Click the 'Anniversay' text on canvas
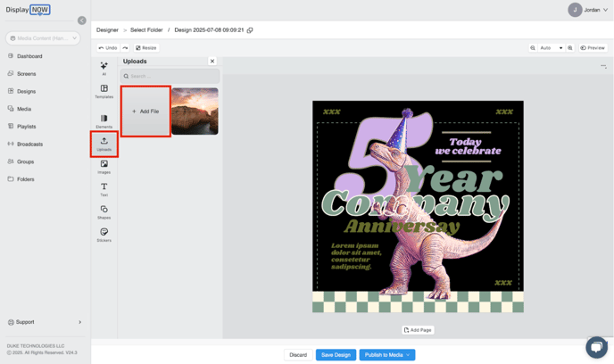614x364 pixels. [x=402, y=227]
